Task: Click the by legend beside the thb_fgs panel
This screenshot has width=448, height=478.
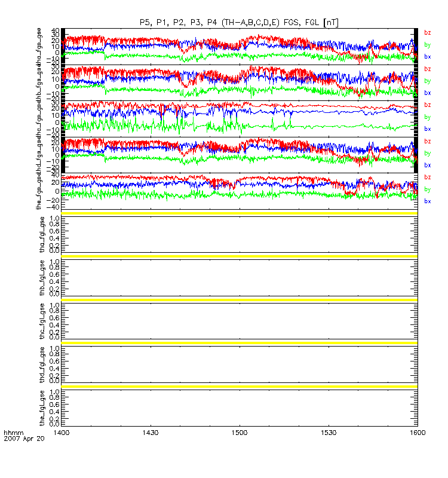Action: coord(428,81)
